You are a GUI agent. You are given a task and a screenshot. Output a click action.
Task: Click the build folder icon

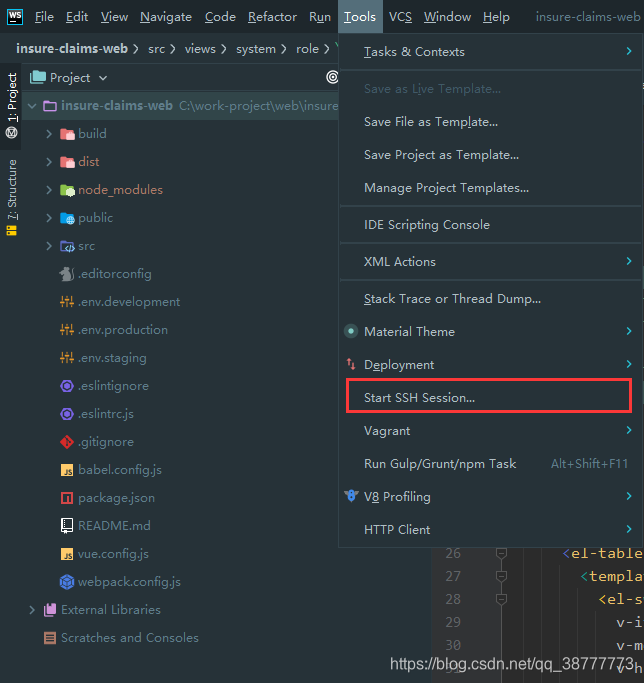click(x=67, y=134)
